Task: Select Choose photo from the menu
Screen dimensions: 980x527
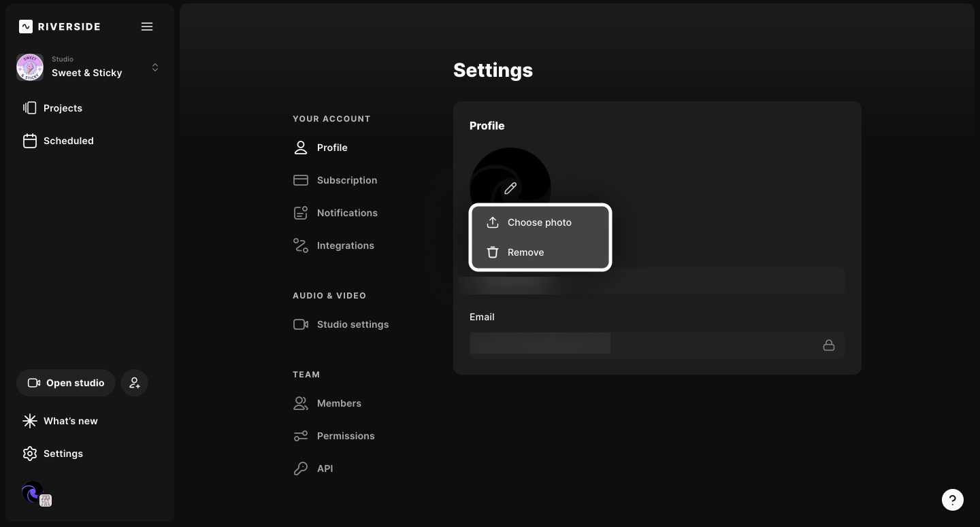Action: [x=539, y=222]
